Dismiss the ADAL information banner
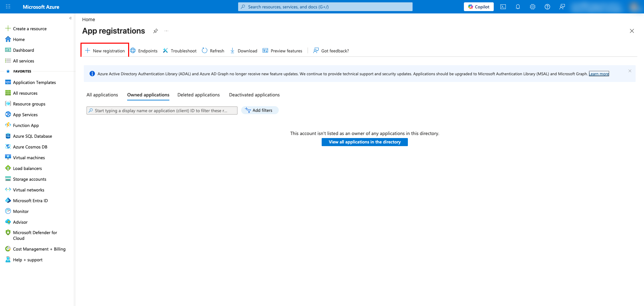The width and height of the screenshot is (644, 306). (630, 71)
